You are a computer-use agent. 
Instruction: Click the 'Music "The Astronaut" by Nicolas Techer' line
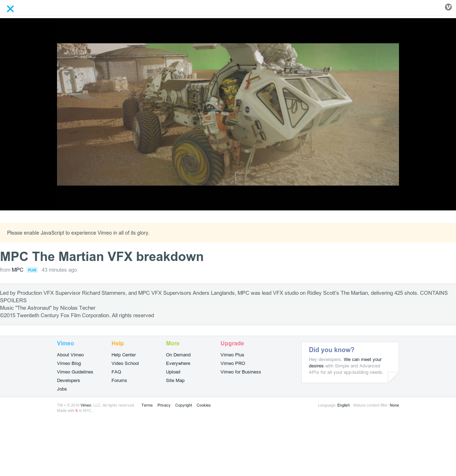coord(48,308)
